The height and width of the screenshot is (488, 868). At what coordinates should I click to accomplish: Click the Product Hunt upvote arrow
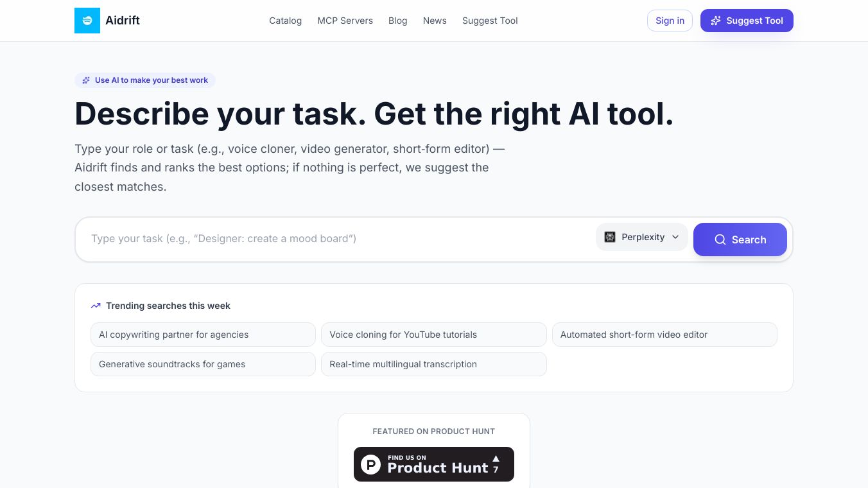point(496,458)
